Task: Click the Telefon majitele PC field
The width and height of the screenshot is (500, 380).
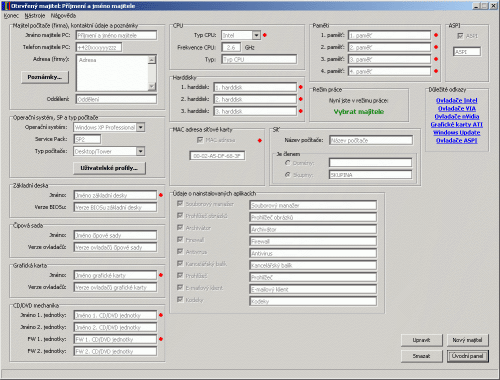Action: tap(99, 47)
